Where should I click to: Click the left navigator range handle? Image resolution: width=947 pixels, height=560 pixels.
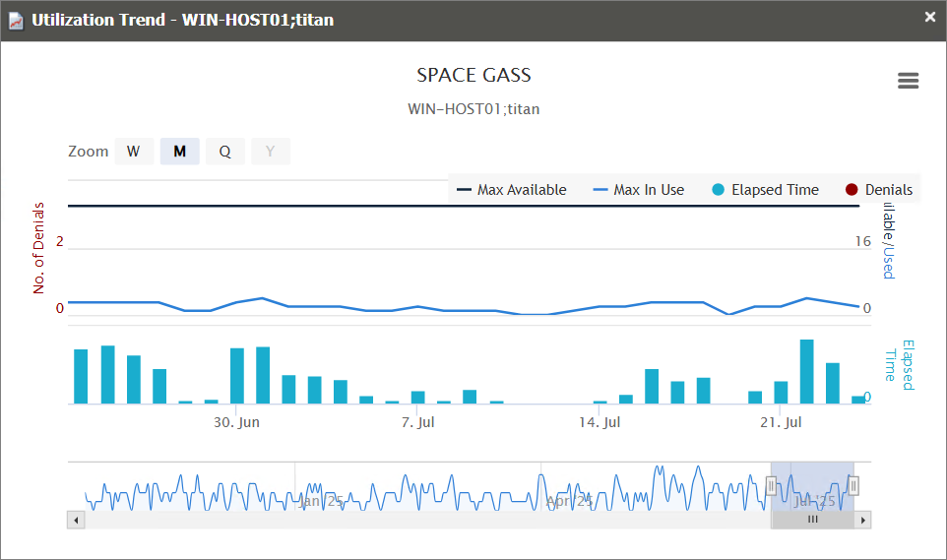pyautogui.click(x=771, y=486)
